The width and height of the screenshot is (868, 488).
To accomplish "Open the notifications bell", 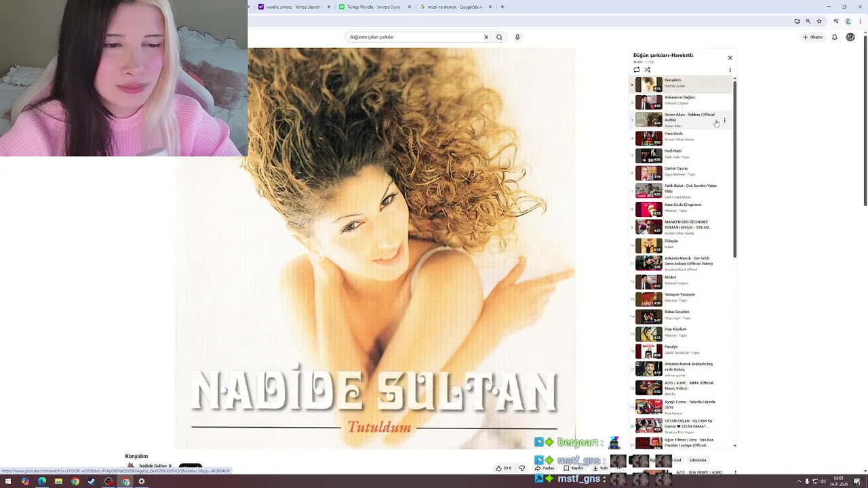I will [835, 37].
